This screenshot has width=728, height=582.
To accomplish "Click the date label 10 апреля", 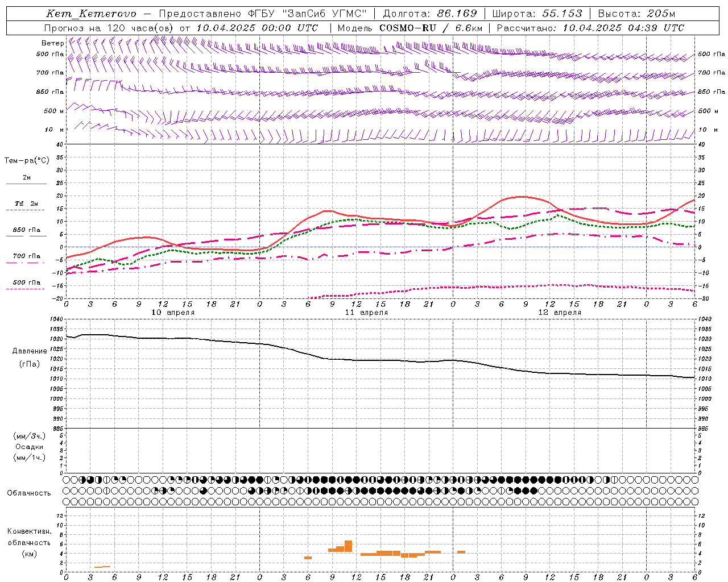I will tap(173, 312).
